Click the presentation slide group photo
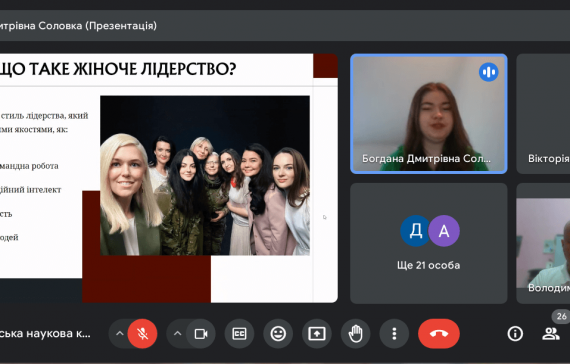 coord(205,176)
